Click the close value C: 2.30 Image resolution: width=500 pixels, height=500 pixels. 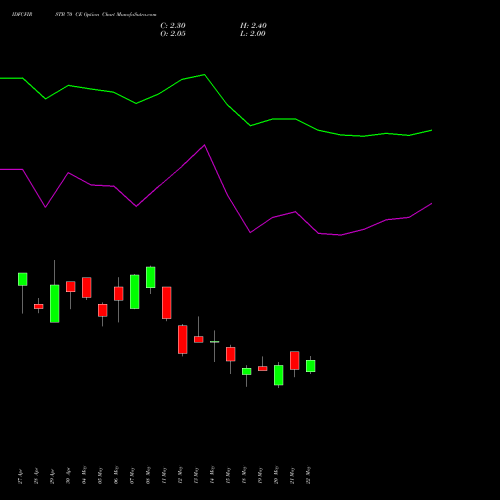coord(173,26)
